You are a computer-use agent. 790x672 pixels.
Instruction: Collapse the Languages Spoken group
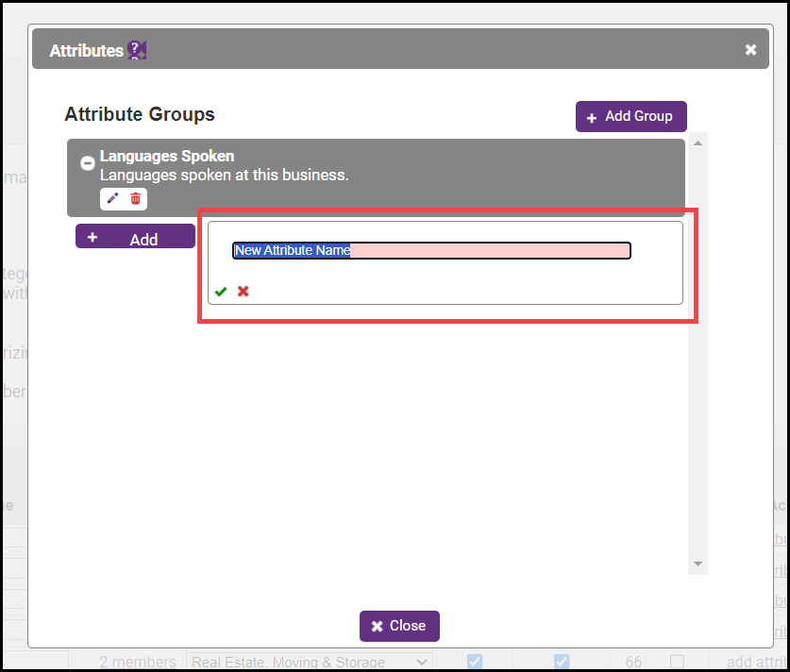click(87, 163)
